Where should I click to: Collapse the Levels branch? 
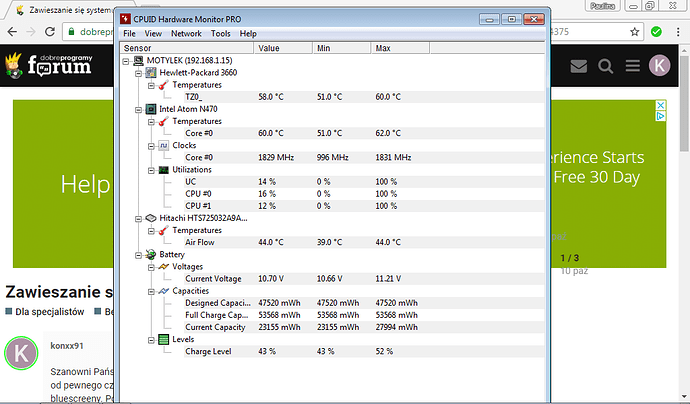(151, 340)
